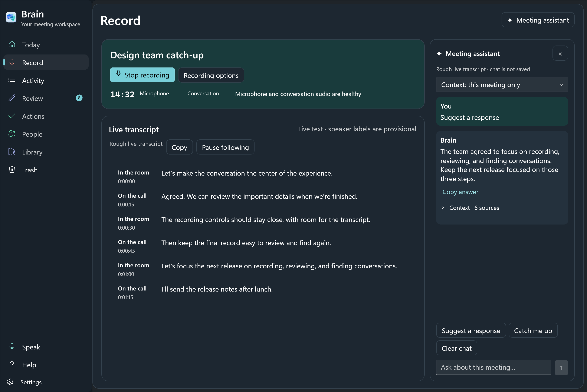
Task: Click Suggest a response button
Action: point(471,330)
